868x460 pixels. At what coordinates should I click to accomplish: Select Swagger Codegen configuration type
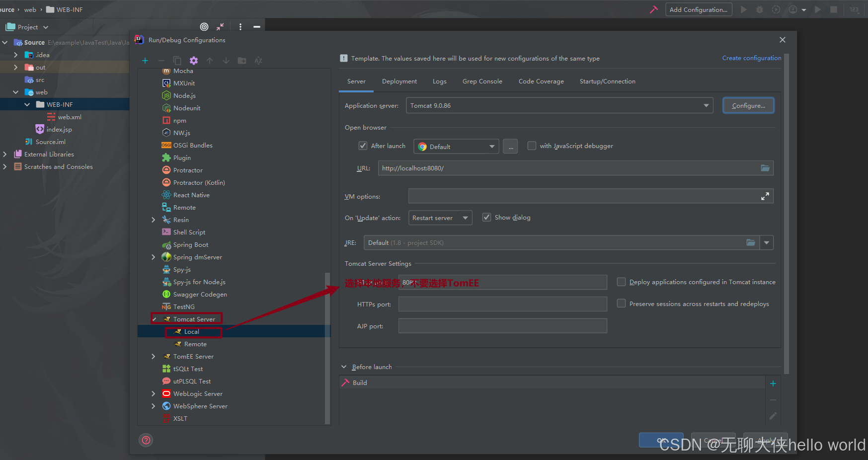tap(200, 295)
